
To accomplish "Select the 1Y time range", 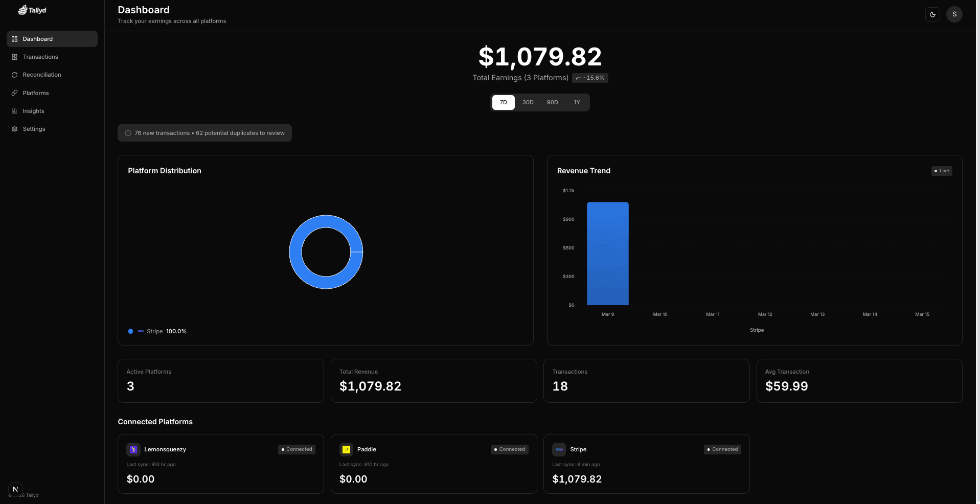I will click(577, 102).
